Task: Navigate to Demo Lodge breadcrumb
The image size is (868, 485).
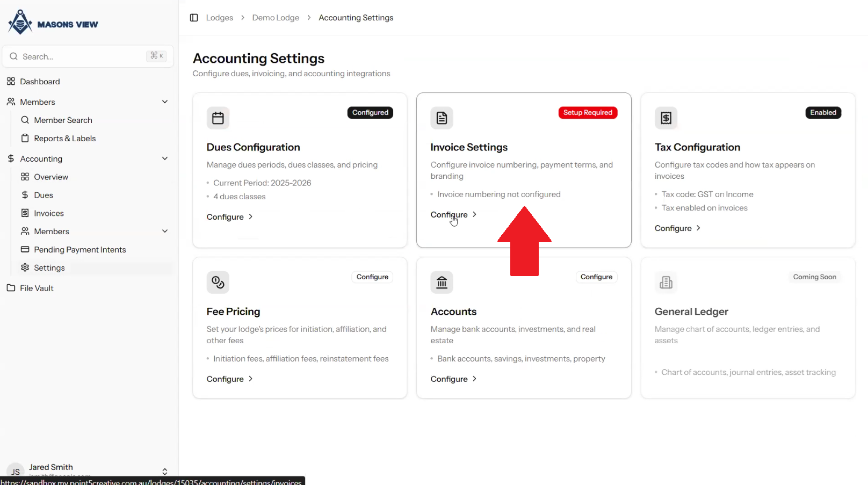Action: (276, 18)
